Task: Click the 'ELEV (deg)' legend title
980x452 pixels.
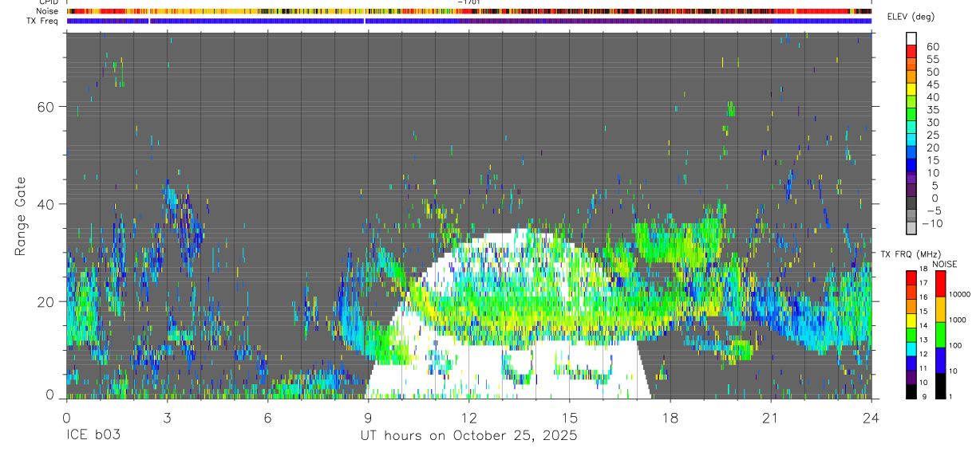Action: [911, 17]
